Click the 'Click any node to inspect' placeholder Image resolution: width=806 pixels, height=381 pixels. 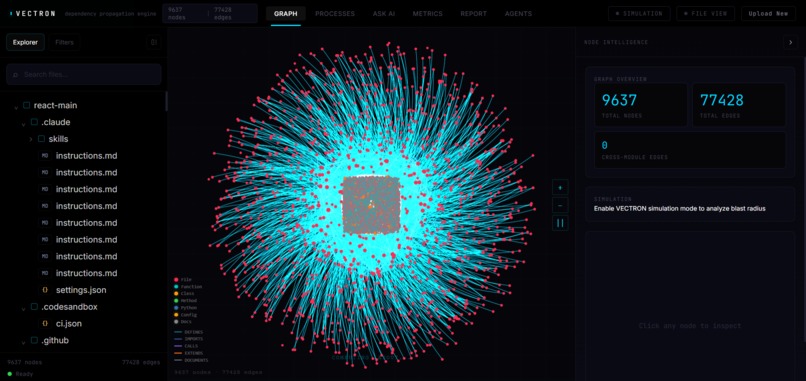690,325
